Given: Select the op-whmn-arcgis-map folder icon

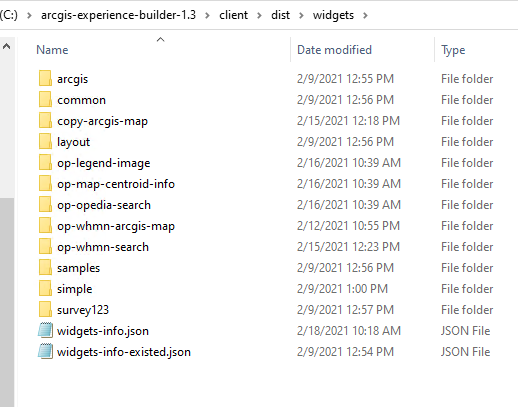Looking at the screenshot, I should [45, 226].
